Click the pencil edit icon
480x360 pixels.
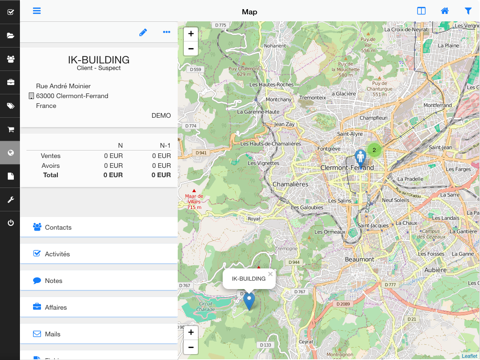tap(143, 32)
